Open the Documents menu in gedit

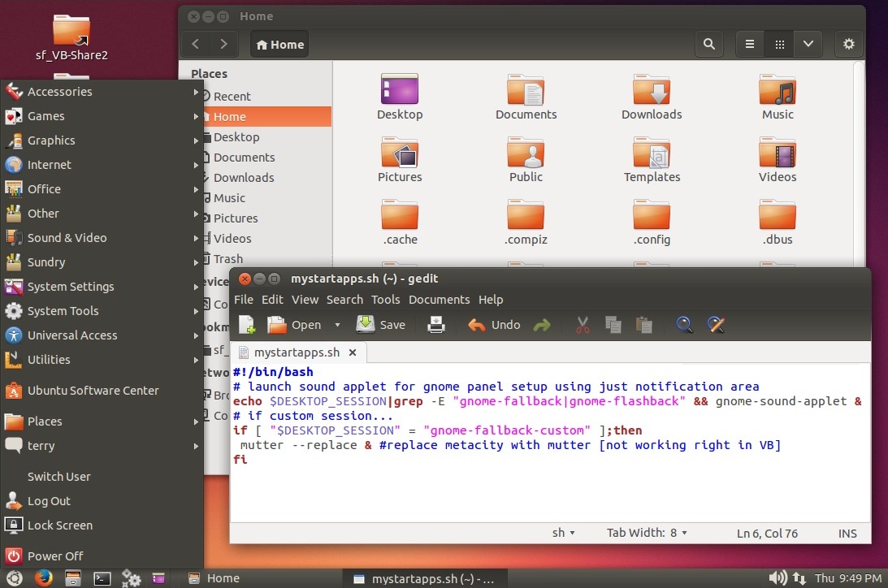[440, 300]
